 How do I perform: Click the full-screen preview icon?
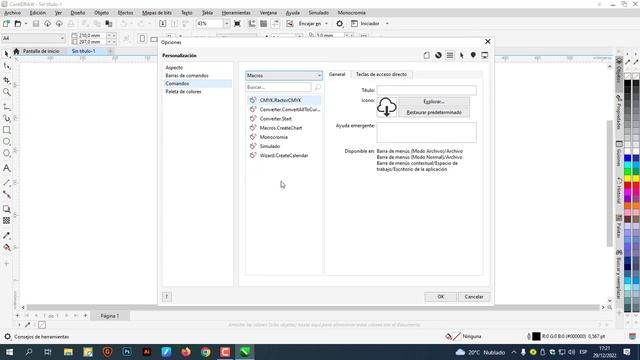pos(237,24)
